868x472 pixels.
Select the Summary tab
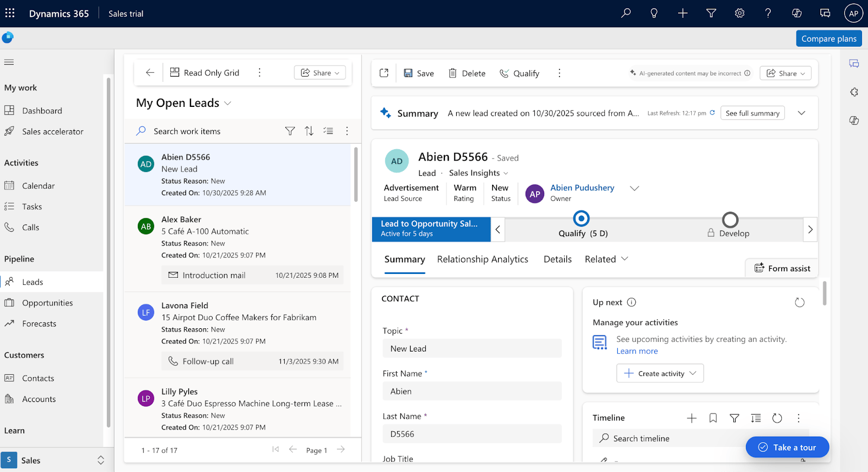tap(405, 259)
